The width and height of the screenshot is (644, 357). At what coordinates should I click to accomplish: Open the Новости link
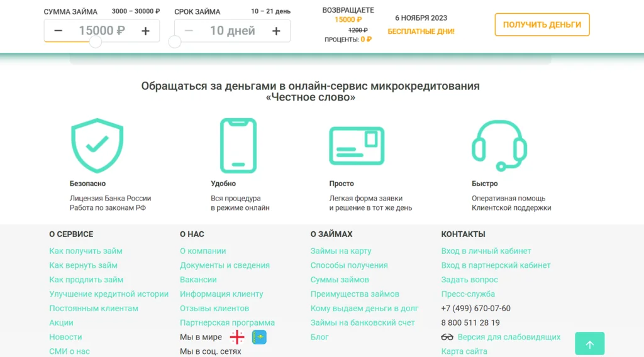[x=65, y=337]
